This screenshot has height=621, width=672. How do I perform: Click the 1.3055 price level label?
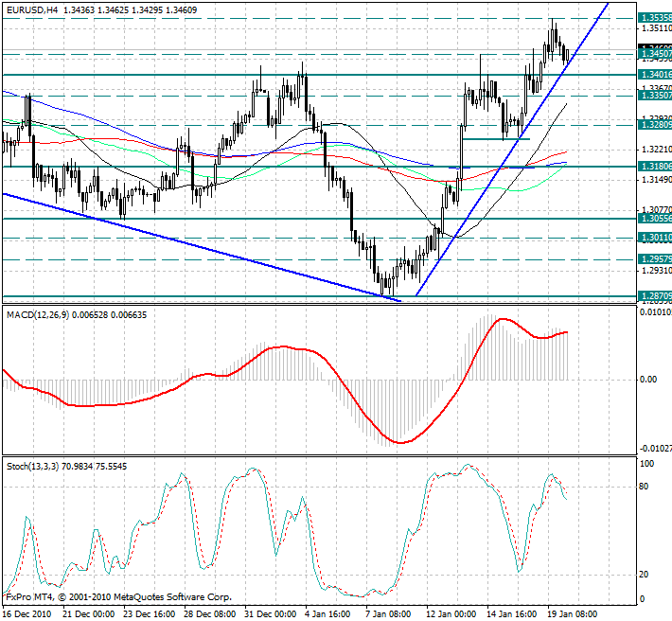(655, 218)
